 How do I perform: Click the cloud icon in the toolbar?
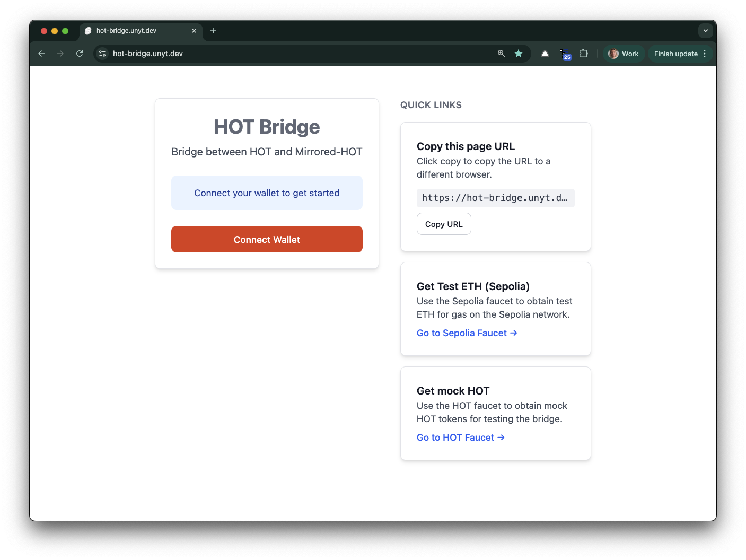tap(545, 54)
